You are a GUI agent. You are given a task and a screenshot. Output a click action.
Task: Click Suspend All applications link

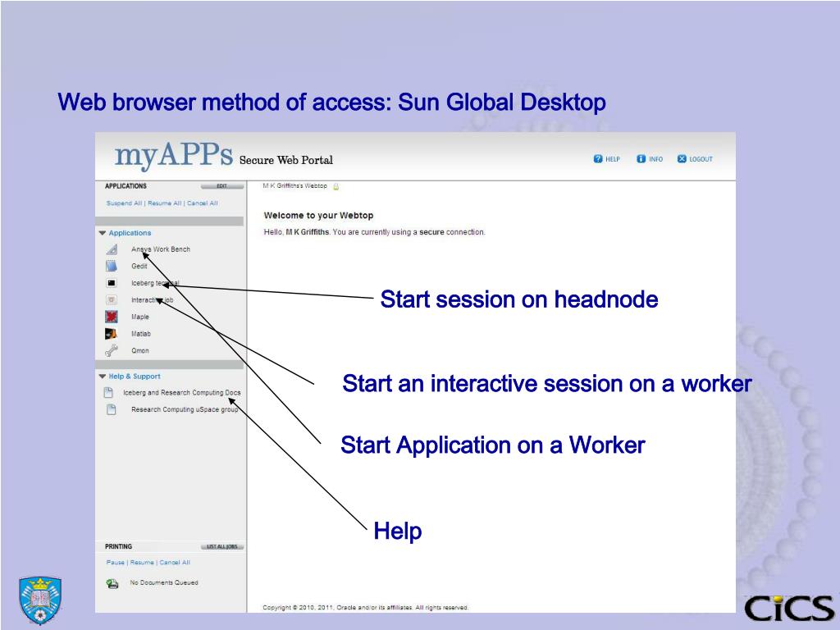[125, 203]
